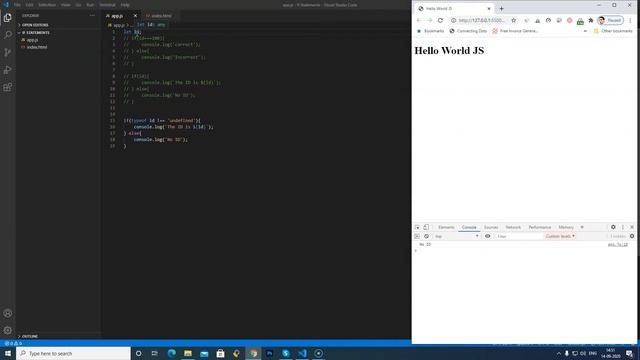The image size is (640, 360).
Task: Open the Other bookmarks folder
Action: click(x=613, y=31)
